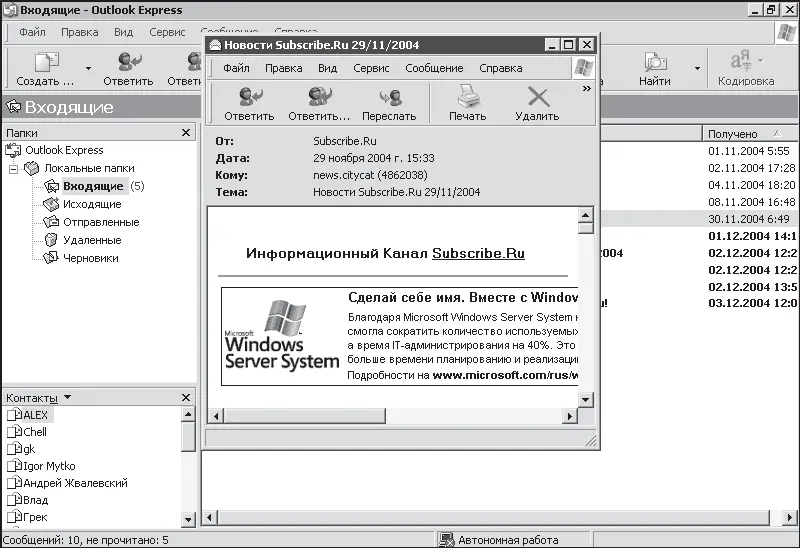Click Найти toolbar button

655,69
